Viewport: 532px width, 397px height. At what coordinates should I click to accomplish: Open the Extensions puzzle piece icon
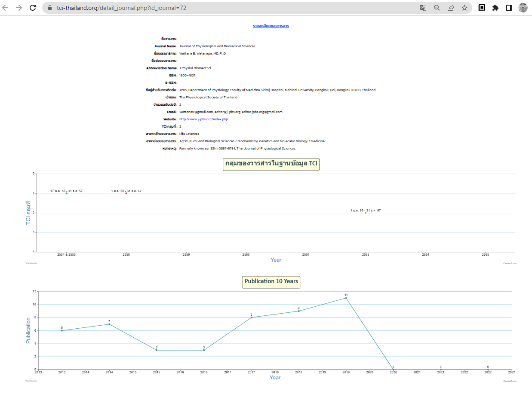(x=495, y=8)
